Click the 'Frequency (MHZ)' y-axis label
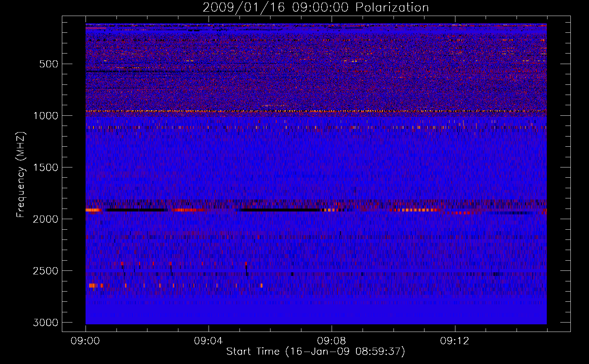Viewport: 589px width, 364px height. pos(21,175)
